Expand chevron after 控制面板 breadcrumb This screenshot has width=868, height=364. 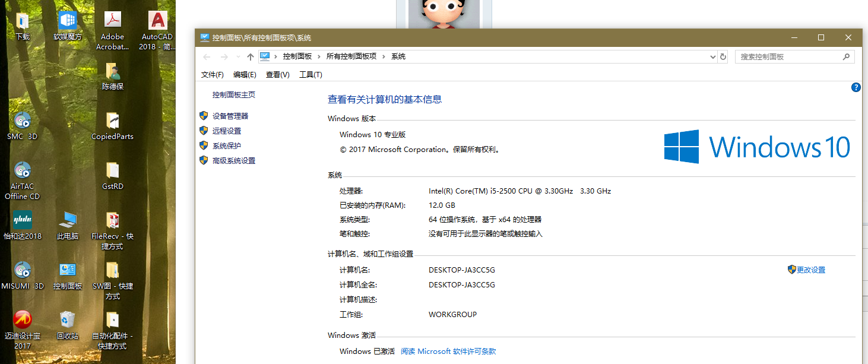pyautogui.click(x=319, y=56)
